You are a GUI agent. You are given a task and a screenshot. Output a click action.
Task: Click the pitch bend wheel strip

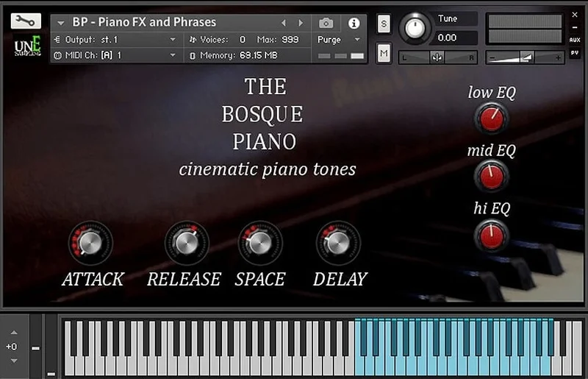pos(35,346)
